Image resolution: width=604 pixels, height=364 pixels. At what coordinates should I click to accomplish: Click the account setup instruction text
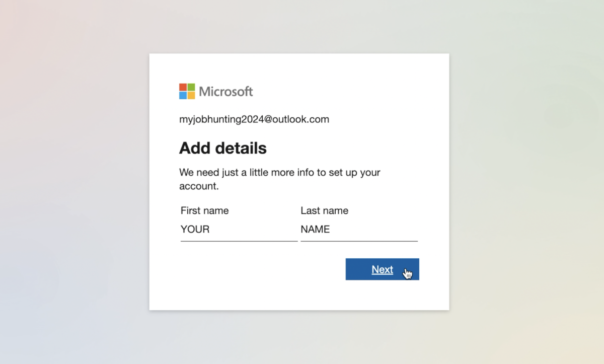pyautogui.click(x=280, y=179)
